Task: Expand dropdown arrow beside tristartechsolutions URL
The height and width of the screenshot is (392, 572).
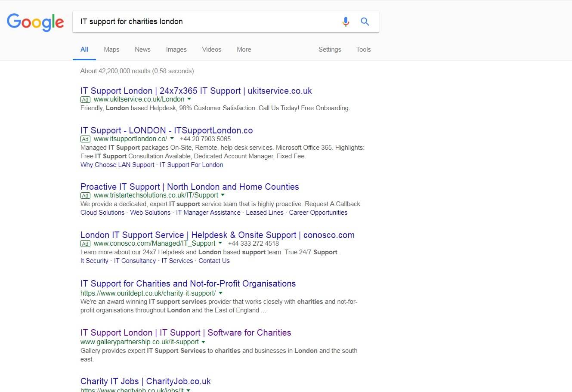Action: (223, 195)
